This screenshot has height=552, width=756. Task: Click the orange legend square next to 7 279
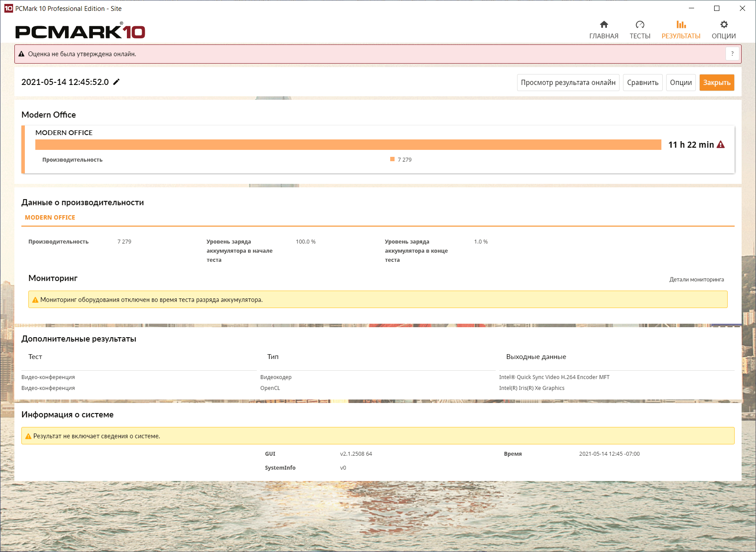[x=392, y=159]
